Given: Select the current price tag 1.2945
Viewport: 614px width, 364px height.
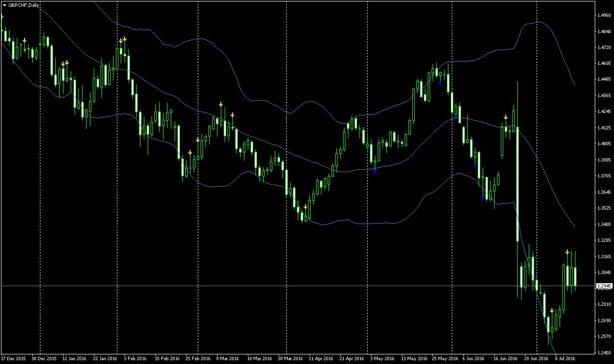Looking at the screenshot, I should click(x=604, y=286).
